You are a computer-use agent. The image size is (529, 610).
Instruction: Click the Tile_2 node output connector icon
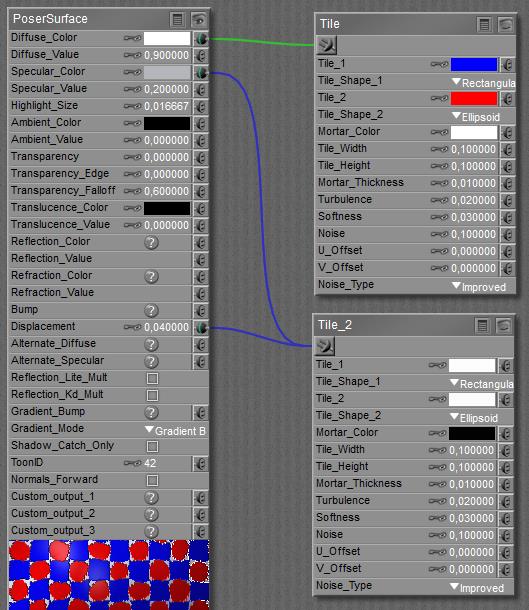tap(324, 346)
